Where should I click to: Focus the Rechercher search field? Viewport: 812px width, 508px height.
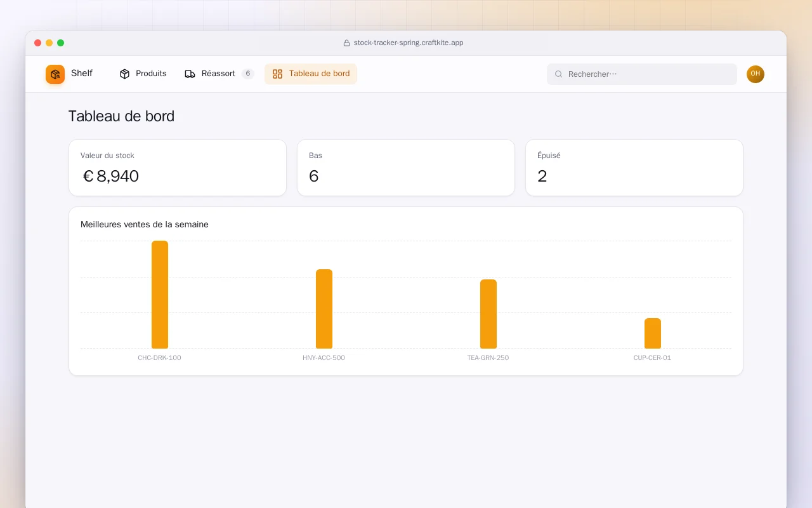642,74
